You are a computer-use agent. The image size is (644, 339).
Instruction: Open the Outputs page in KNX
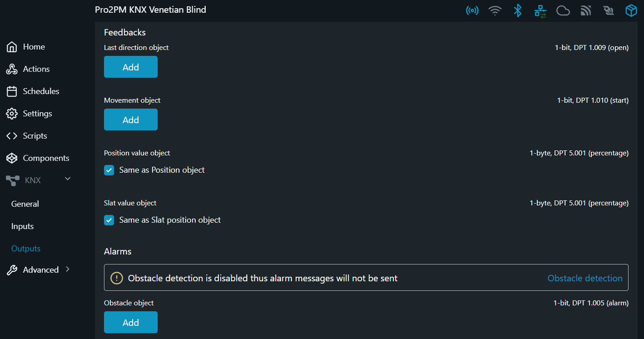pos(26,249)
